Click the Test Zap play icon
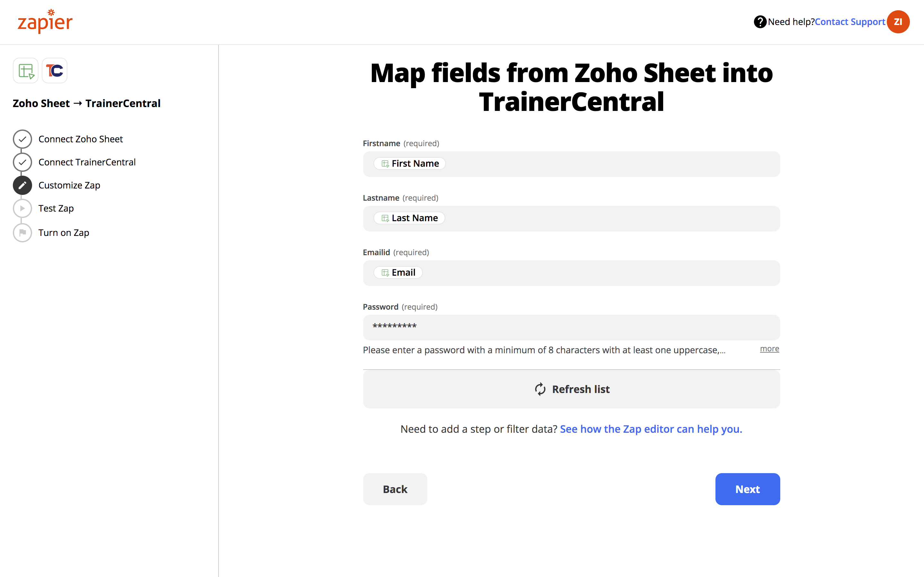This screenshot has height=577, width=924. [x=22, y=208]
